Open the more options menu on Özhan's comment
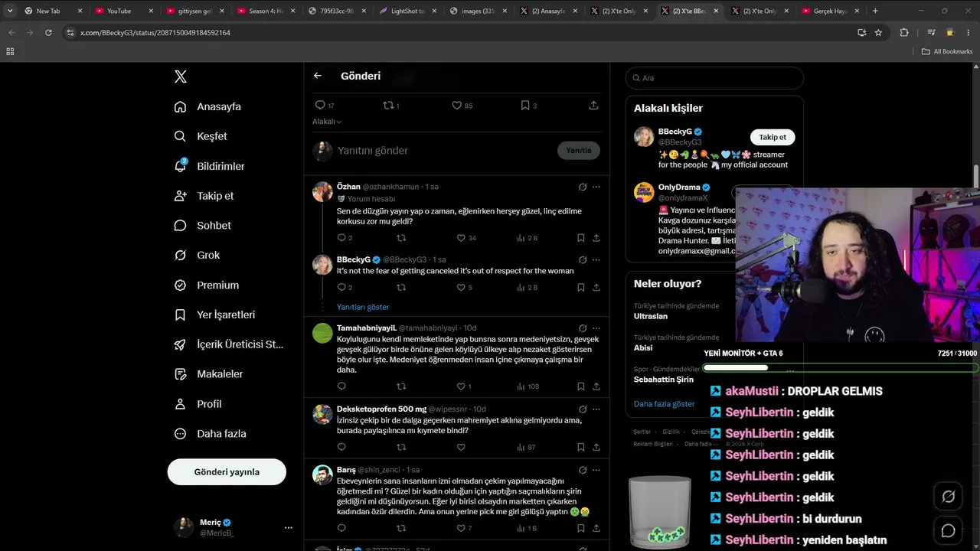Viewport: 980px width, 551px height. pyautogui.click(x=596, y=187)
